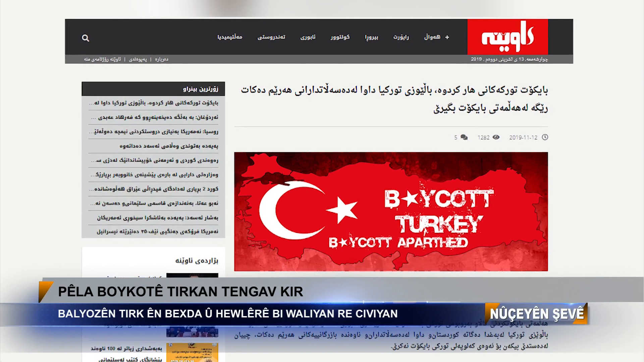This screenshot has height=362, width=644.
Task: Click the Boycott Turkey article image
Action: click(391, 212)
